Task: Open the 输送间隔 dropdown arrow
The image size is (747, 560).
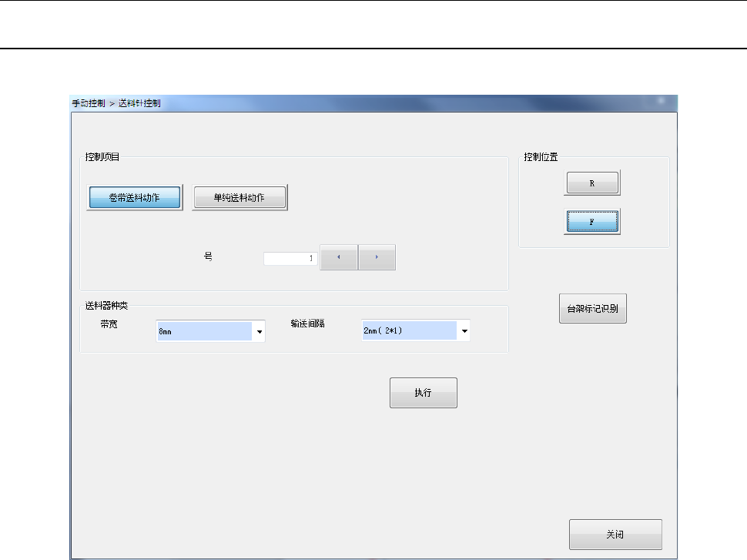Action: (464, 330)
